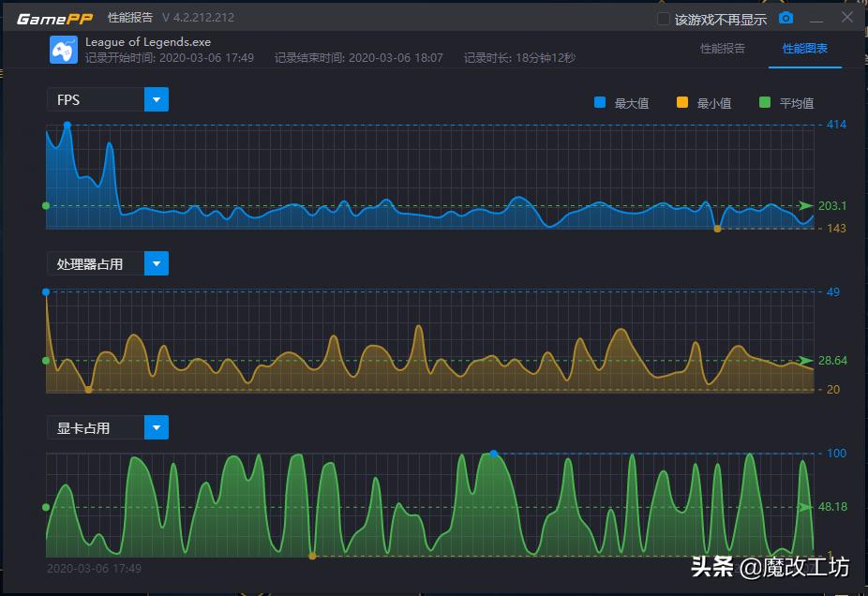Image resolution: width=868 pixels, height=596 pixels.
Task: Click the League of Legends game icon
Action: (63, 49)
